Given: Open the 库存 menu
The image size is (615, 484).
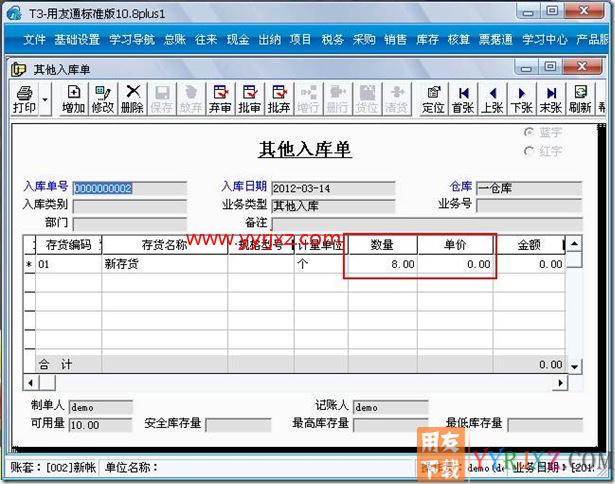Looking at the screenshot, I should tap(427, 39).
